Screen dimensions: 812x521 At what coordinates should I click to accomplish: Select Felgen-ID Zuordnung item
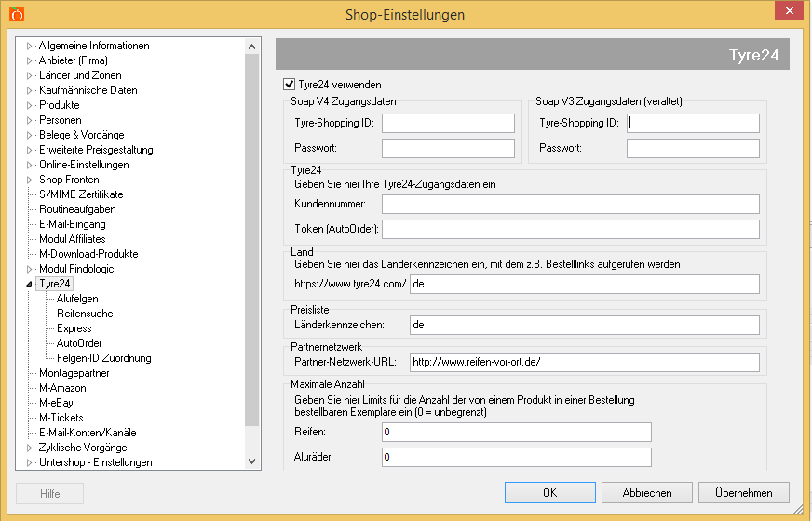[104, 358]
